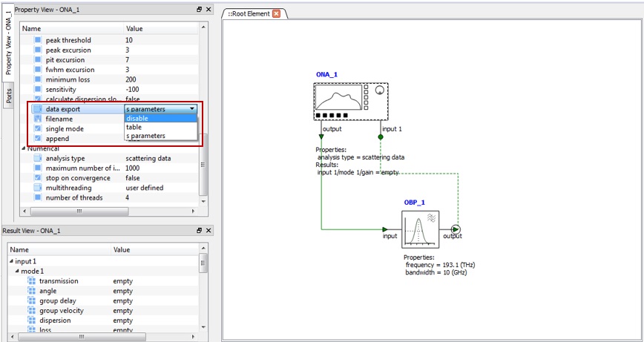Screen dimensions: 644x342
Task: Click the ONA_1 output port arrow
Action: [x=321, y=137]
